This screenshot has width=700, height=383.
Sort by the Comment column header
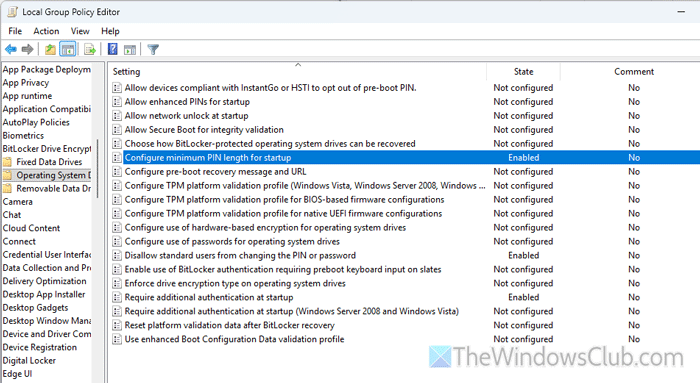point(633,71)
